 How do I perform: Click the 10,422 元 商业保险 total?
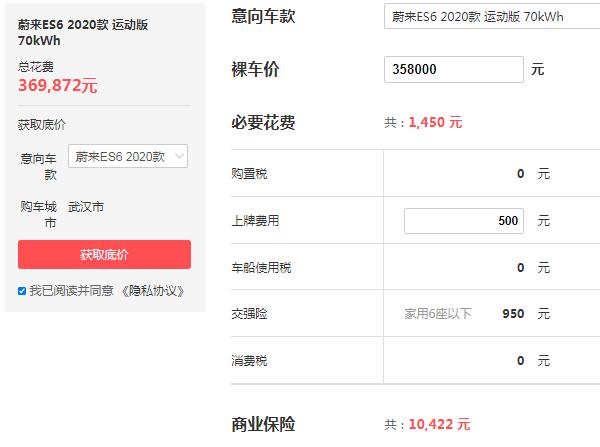tap(438, 425)
